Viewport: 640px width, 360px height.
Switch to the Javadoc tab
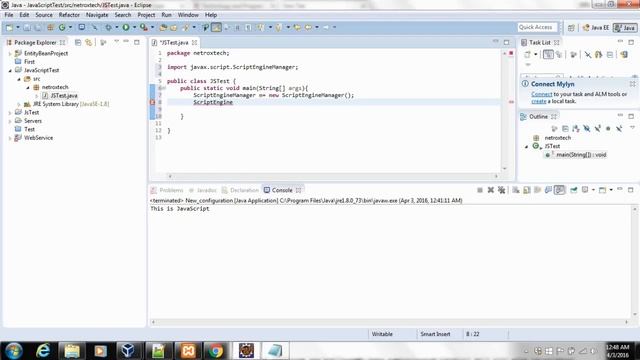click(x=202, y=190)
